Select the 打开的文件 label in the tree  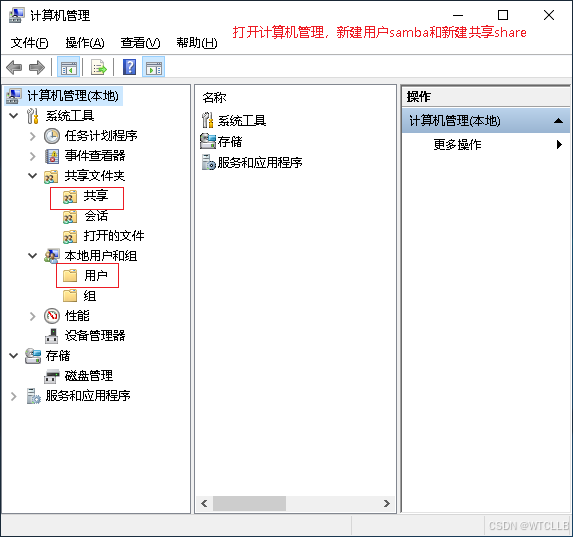click(x=114, y=236)
